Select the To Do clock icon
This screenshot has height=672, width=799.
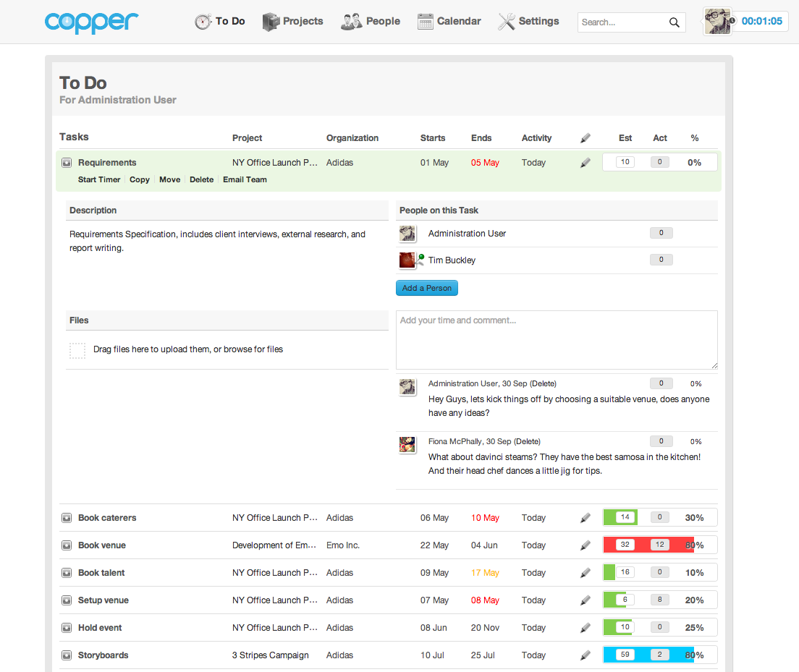(x=201, y=21)
